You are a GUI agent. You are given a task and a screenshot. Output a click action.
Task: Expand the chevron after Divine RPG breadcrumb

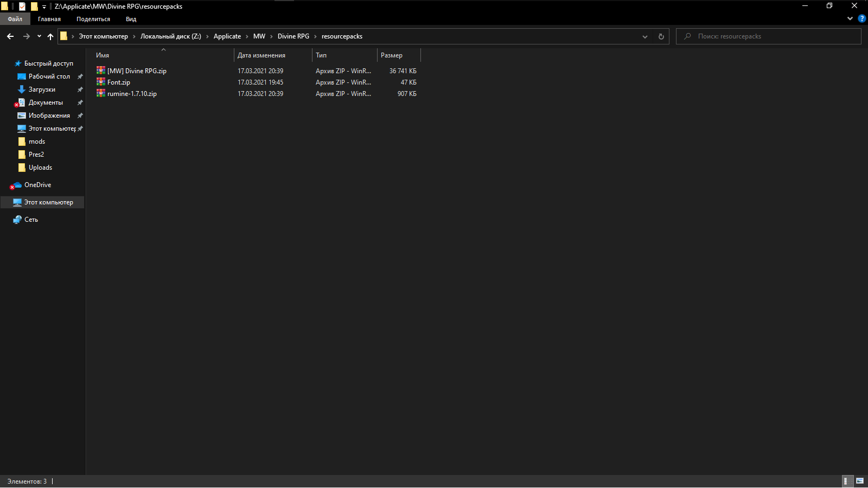(x=315, y=36)
